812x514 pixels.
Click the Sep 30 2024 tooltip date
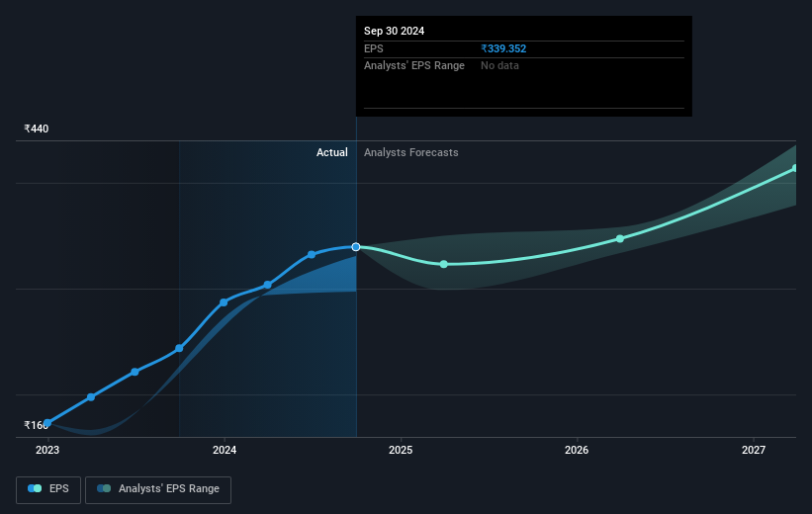(394, 31)
